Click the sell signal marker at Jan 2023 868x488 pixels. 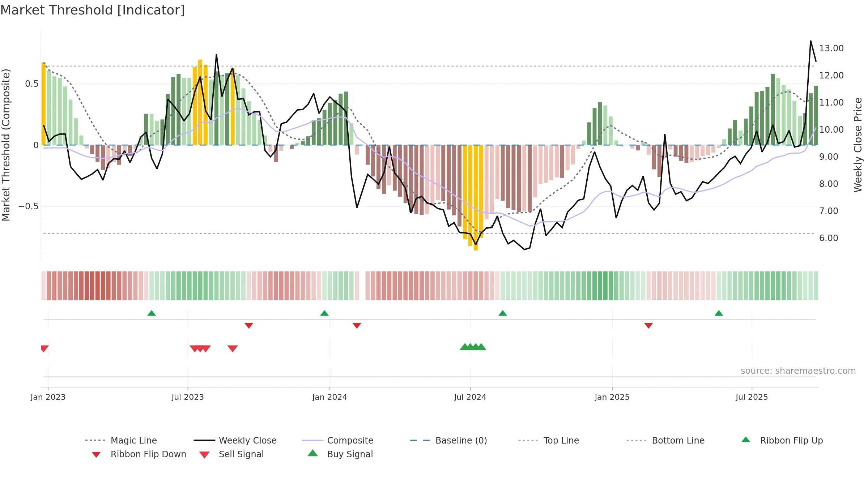point(44,348)
